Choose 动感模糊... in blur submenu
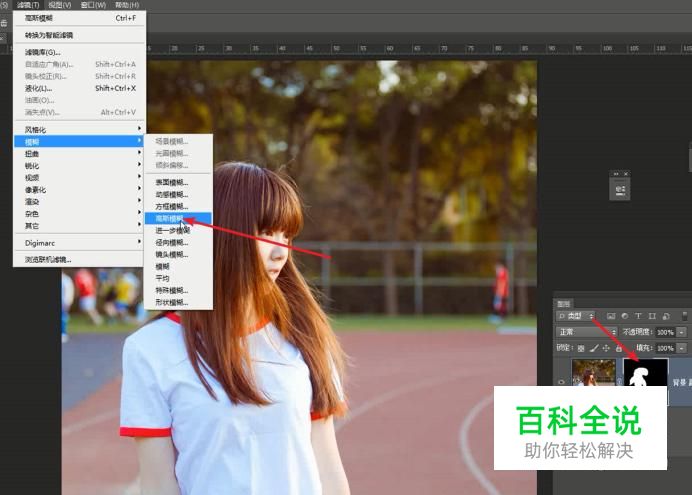 (178, 194)
